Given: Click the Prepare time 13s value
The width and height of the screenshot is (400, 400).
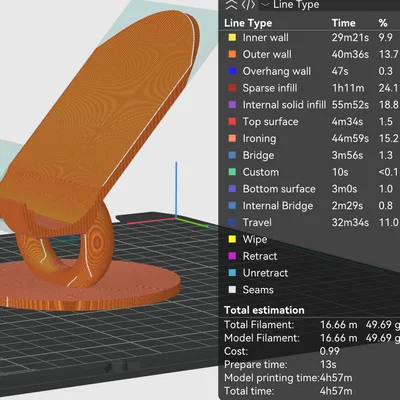Looking at the screenshot, I should click(x=328, y=364).
